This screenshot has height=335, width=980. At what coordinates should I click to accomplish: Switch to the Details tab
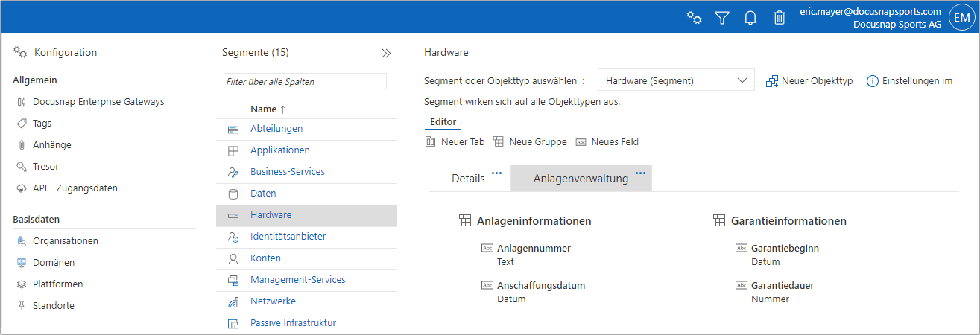[468, 179]
